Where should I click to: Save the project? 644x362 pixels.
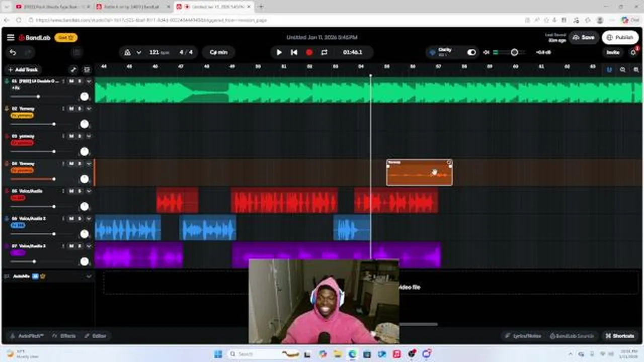584,38
